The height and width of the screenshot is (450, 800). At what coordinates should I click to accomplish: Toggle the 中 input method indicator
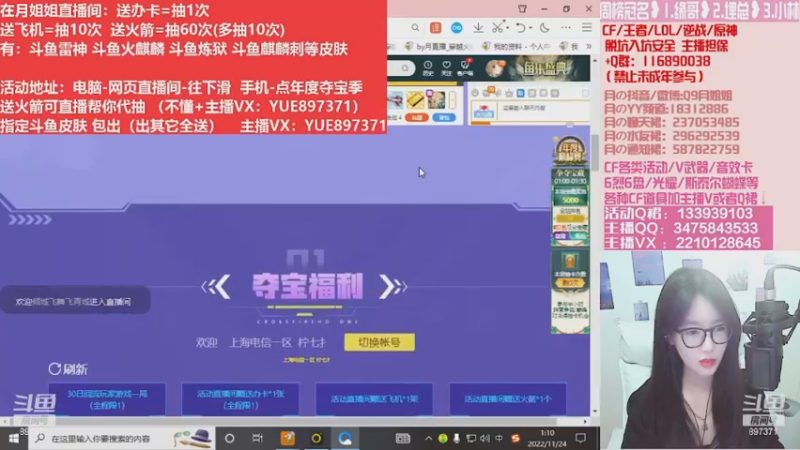(x=499, y=438)
